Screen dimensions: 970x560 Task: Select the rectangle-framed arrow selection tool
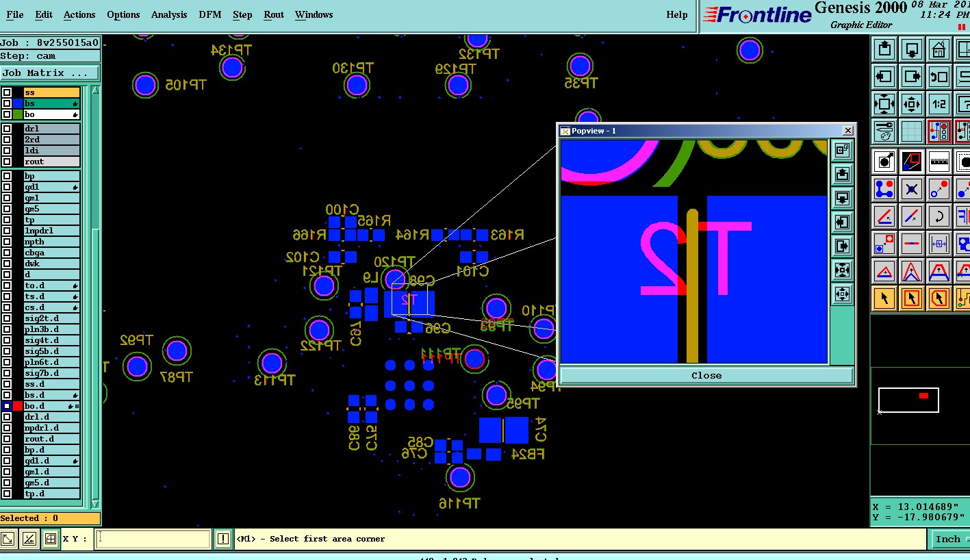[x=912, y=298]
